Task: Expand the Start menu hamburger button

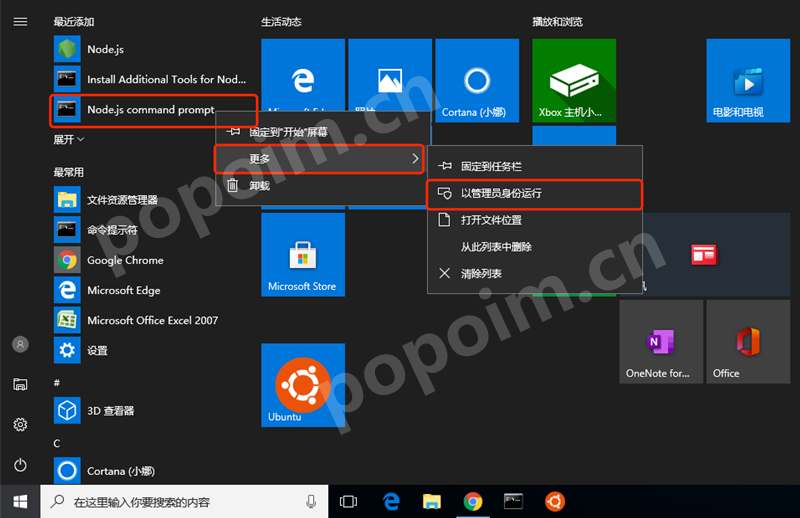Action: [20, 22]
